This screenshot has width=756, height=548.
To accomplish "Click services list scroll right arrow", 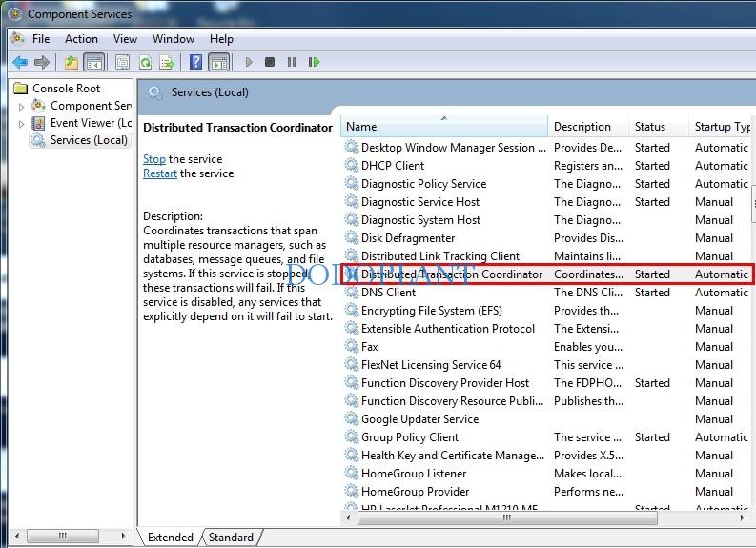I will [742, 518].
